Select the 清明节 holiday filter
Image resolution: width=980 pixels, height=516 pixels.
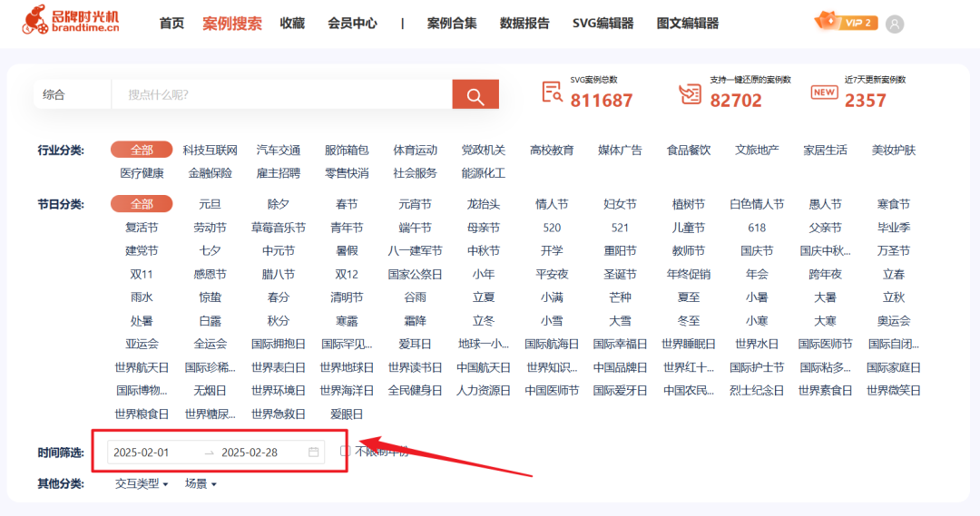coord(347,297)
